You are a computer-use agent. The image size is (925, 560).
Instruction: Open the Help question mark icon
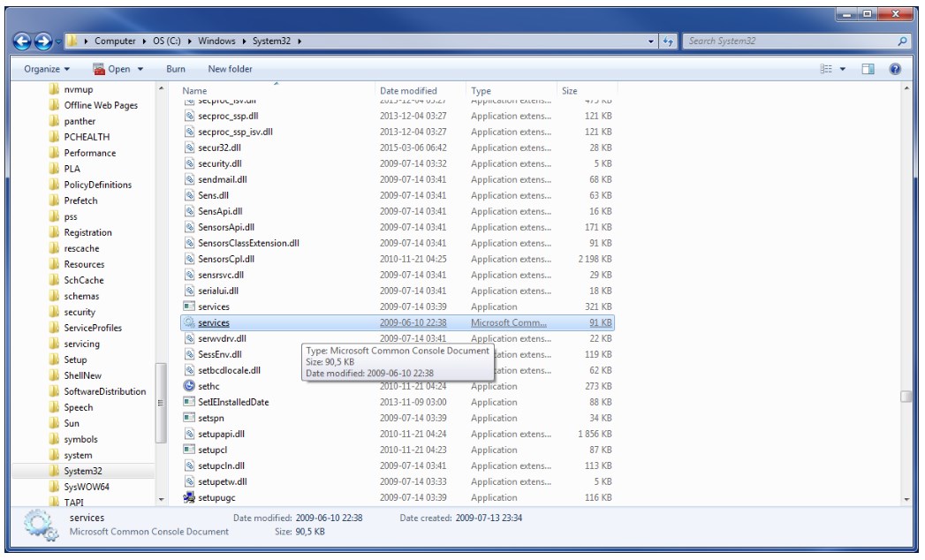pyautogui.click(x=895, y=69)
